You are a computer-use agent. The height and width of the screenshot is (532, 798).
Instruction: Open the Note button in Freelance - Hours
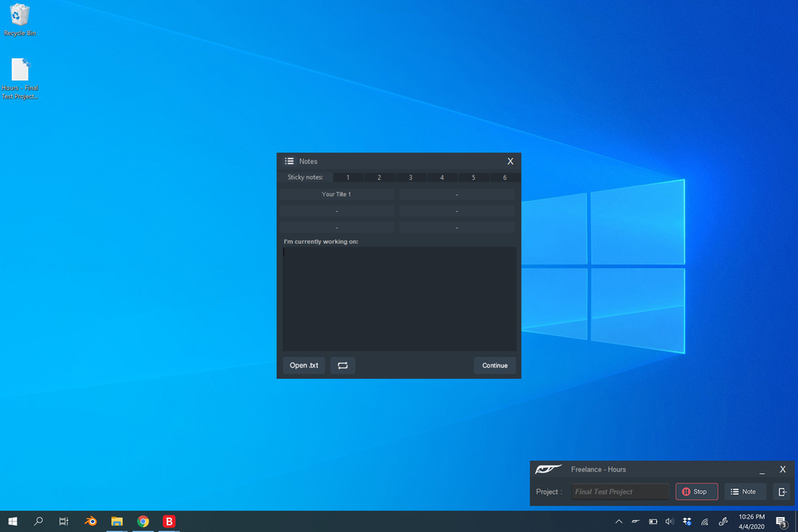[745, 492]
